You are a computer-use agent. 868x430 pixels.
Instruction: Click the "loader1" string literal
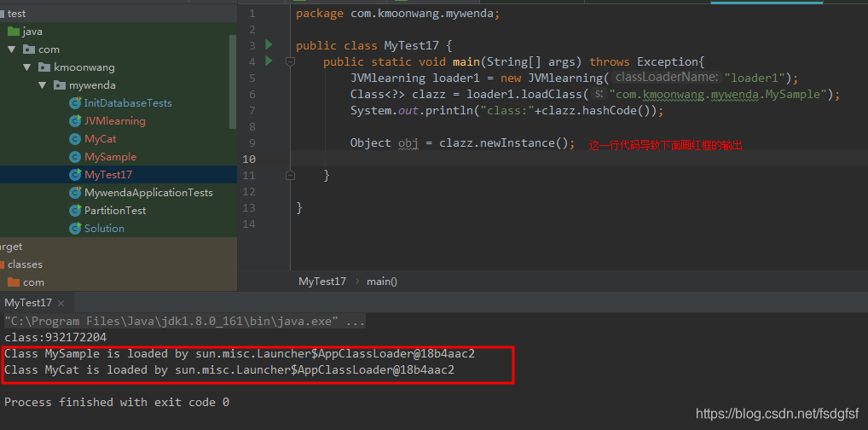755,78
